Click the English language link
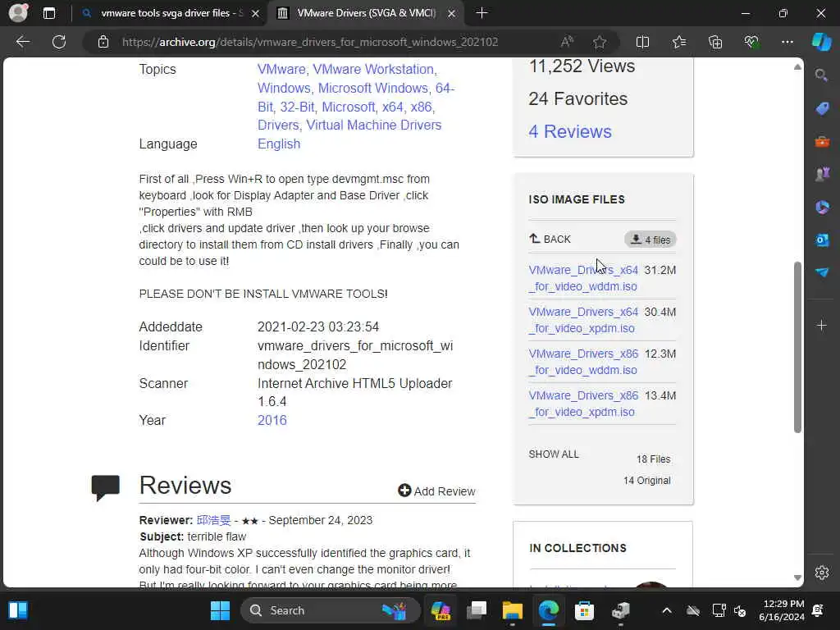Viewport: 840px width, 630px height. point(279,144)
